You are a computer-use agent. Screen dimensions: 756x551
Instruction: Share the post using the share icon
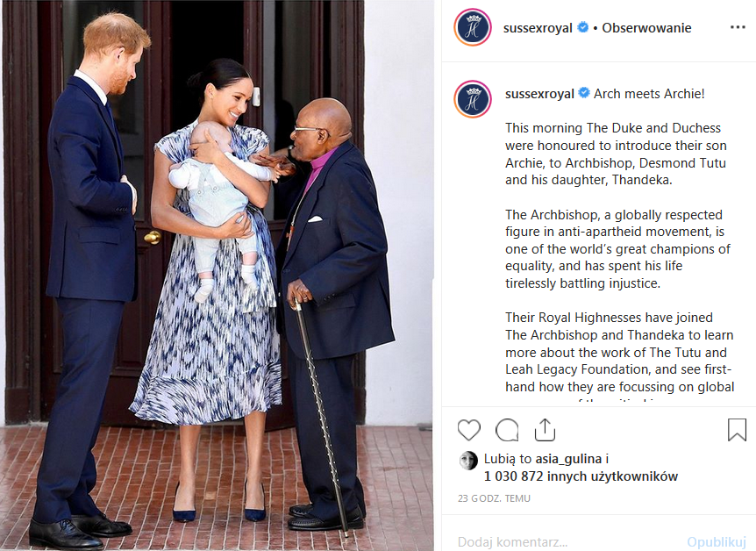(545, 430)
